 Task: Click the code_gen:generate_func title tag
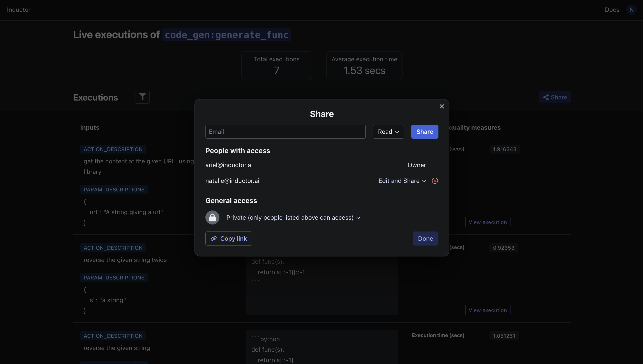[226, 35]
